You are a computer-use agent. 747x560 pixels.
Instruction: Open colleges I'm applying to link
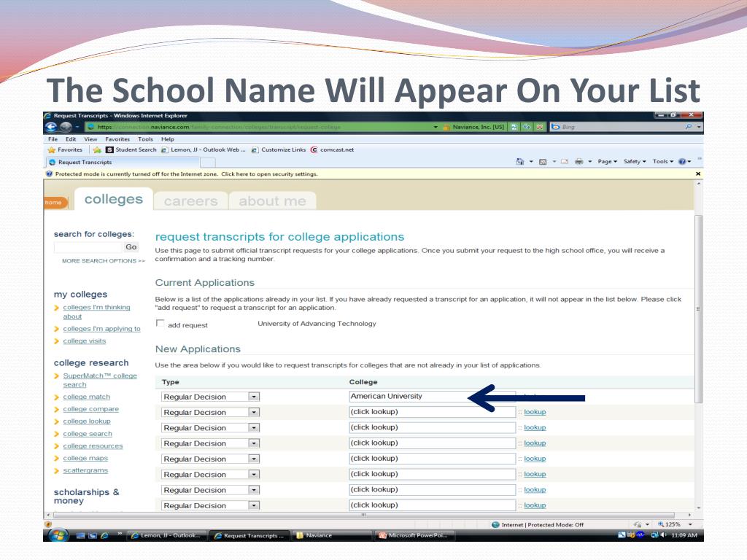101,329
